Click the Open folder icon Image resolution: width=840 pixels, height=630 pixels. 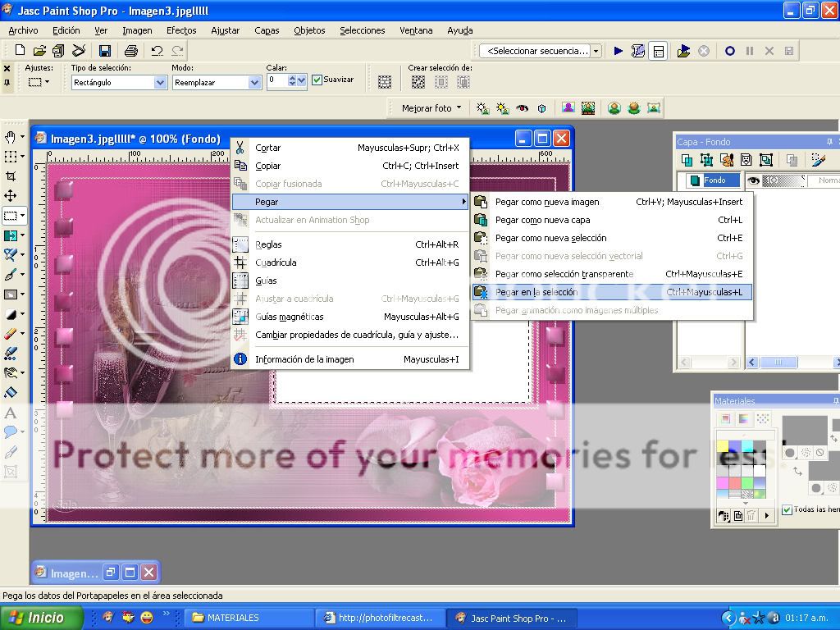[x=39, y=51]
